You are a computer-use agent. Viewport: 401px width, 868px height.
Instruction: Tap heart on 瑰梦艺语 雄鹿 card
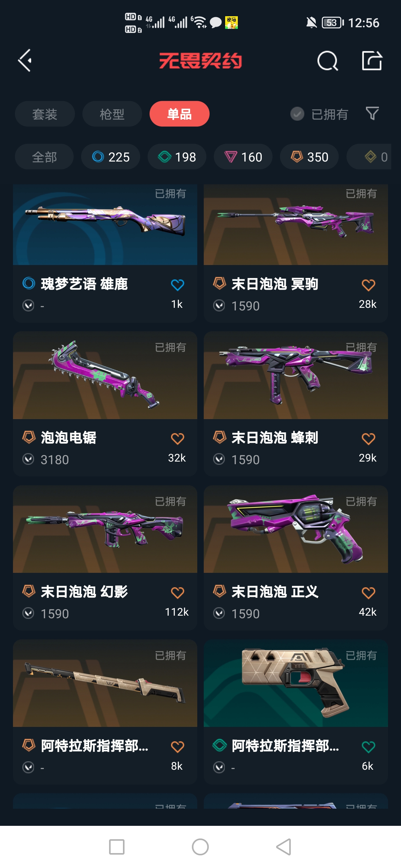point(177,285)
